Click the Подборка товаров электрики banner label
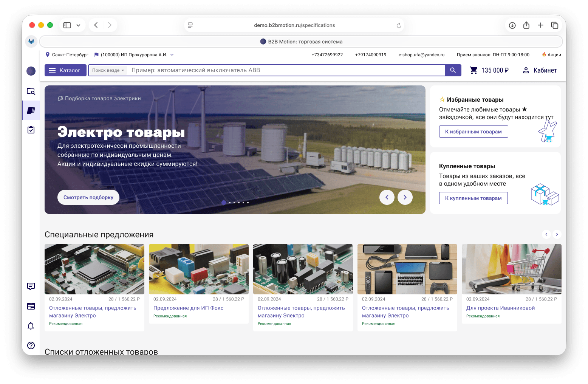Screen dimensions: 588x384 coord(99,98)
